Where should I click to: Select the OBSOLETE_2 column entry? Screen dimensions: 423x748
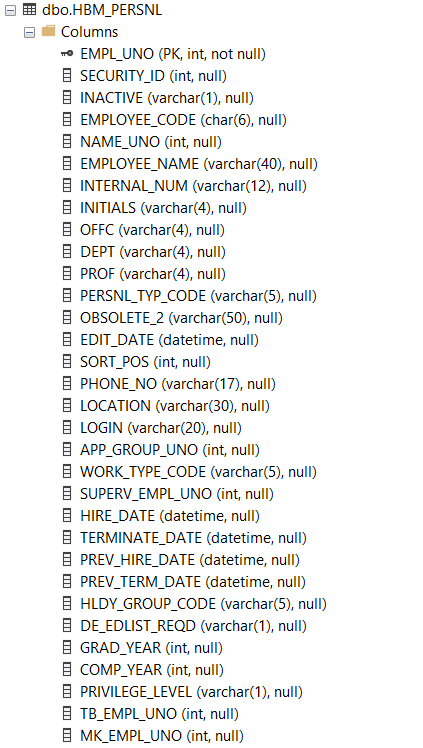point(181,318)
